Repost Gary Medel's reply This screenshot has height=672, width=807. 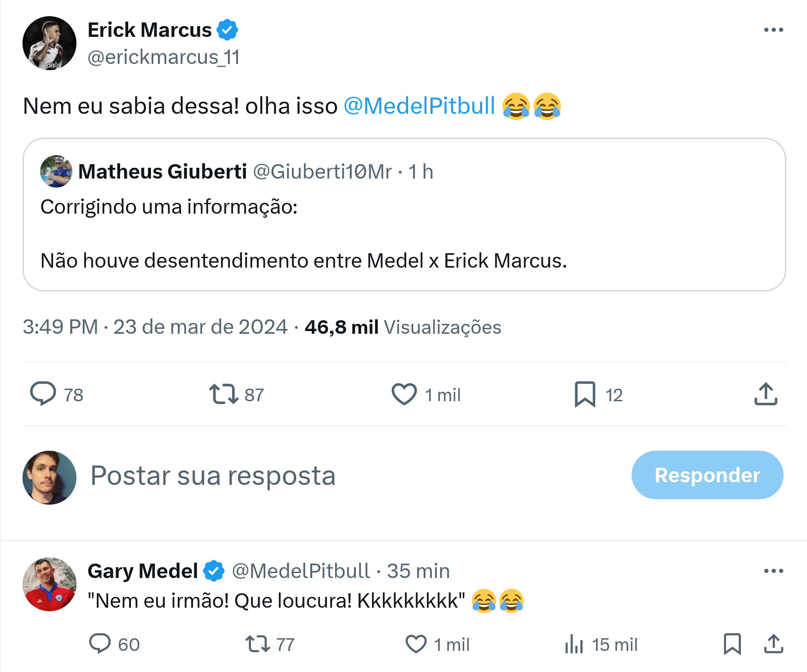[x=258, y=644]
